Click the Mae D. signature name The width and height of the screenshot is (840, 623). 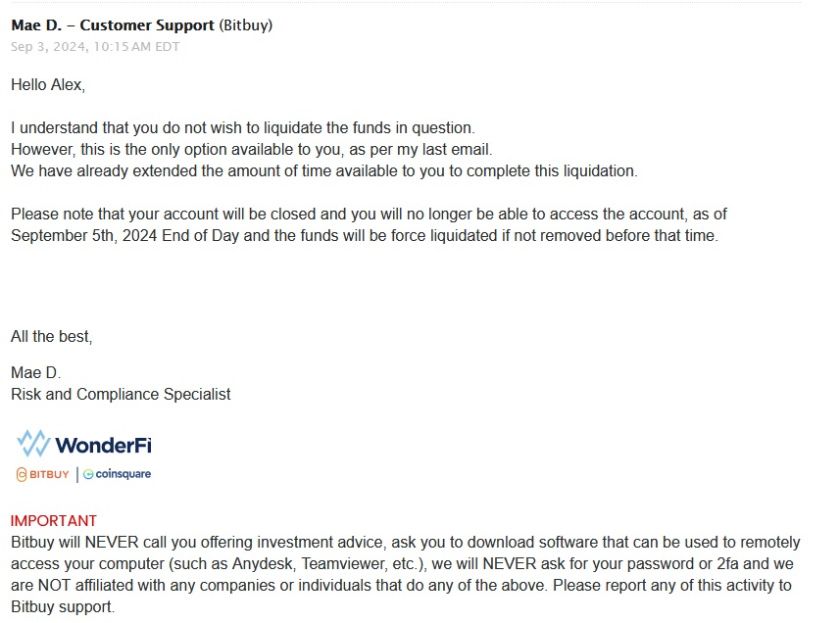pos(36,372)
